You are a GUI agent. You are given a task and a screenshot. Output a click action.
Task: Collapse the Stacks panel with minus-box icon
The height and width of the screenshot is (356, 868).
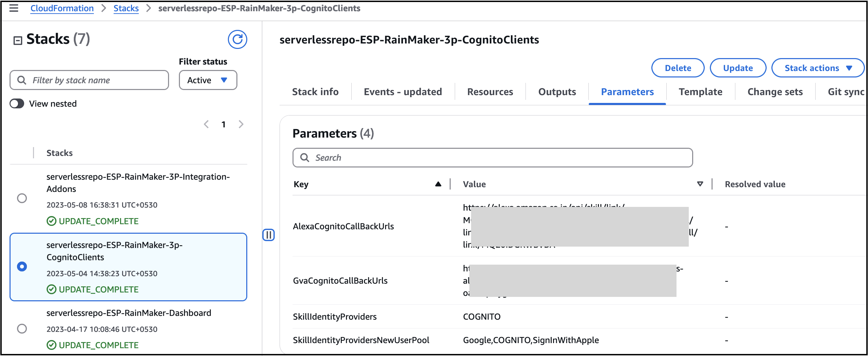(18, 41)
